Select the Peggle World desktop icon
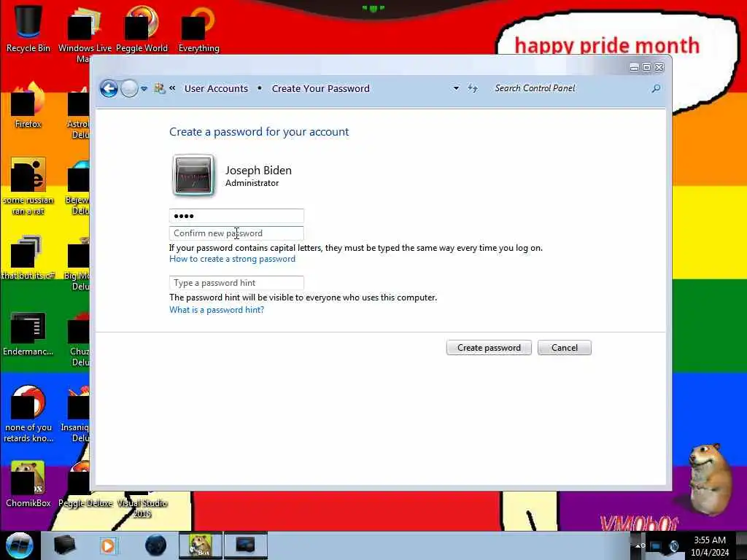Screen dimensions: 747x560 142,28
